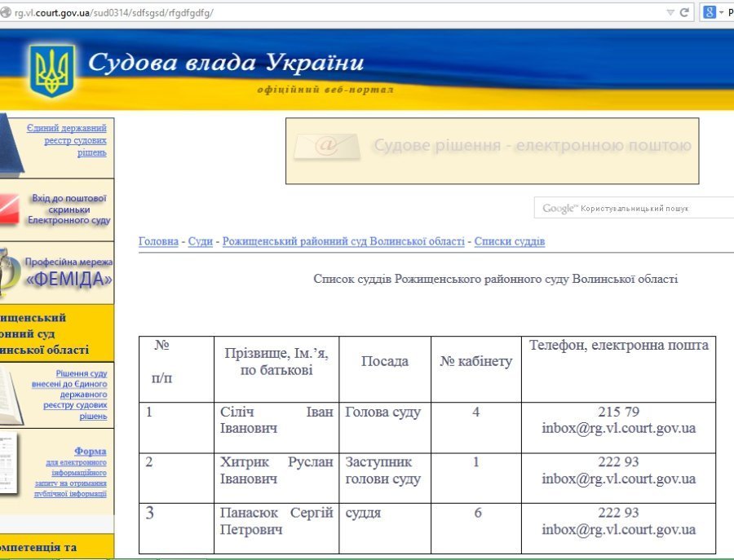The height and width of the screenshot is (560, 734).
Task: Click the Ukrainian trident coat of arms logo
Action: click(52, 69)
